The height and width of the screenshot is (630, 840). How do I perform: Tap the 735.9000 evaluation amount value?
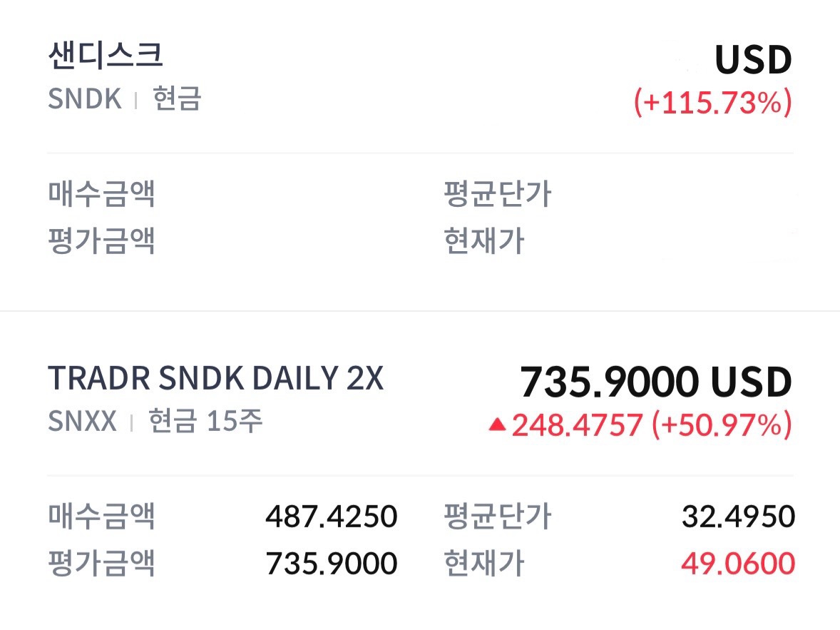coord(331,564)
